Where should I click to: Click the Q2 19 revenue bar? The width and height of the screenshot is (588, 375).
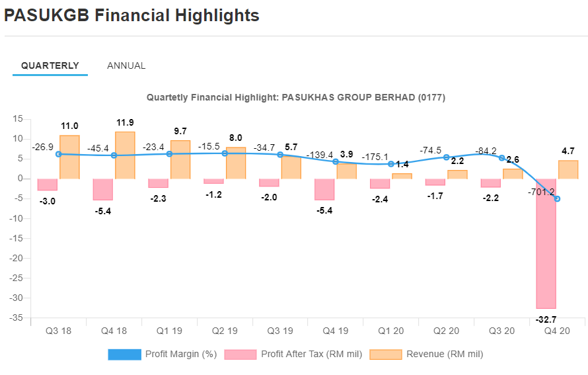236,163
